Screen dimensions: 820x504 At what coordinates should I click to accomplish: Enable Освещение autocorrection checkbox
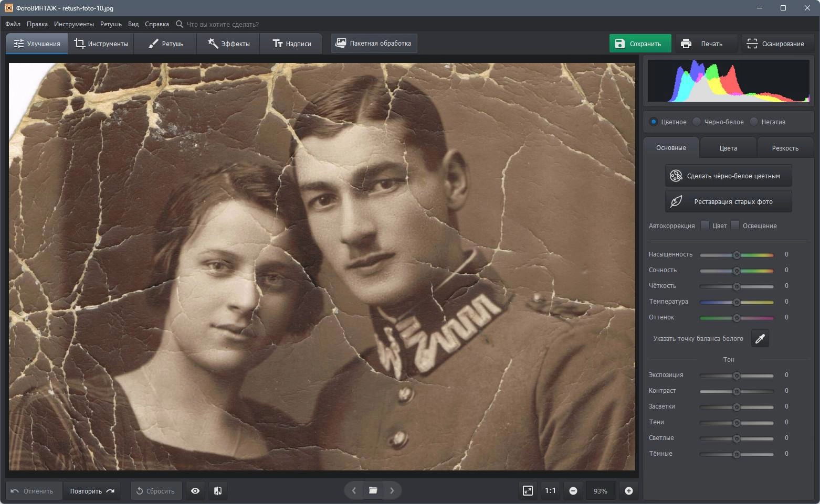[735, 226]
